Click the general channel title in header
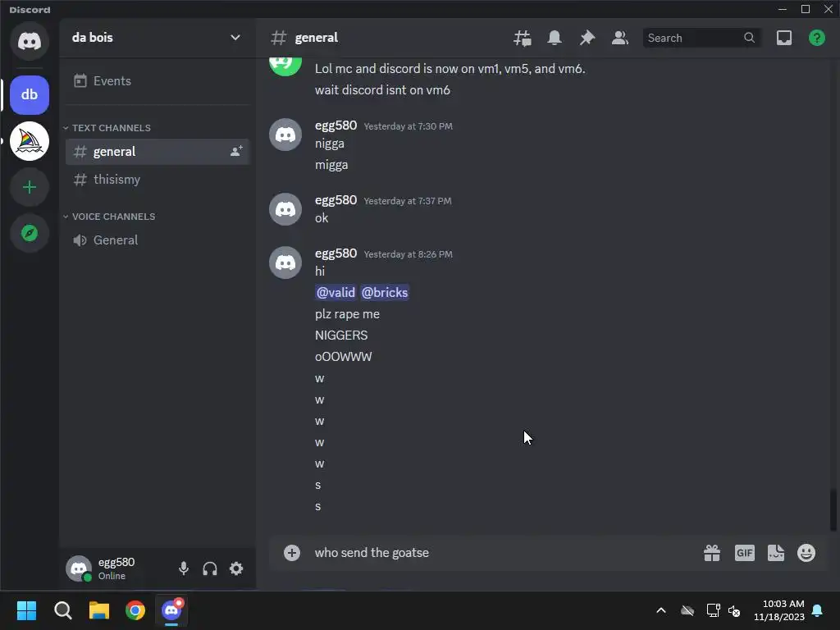Screen dimensions: 840x630 pyautogui.click(x=317, y=38)
